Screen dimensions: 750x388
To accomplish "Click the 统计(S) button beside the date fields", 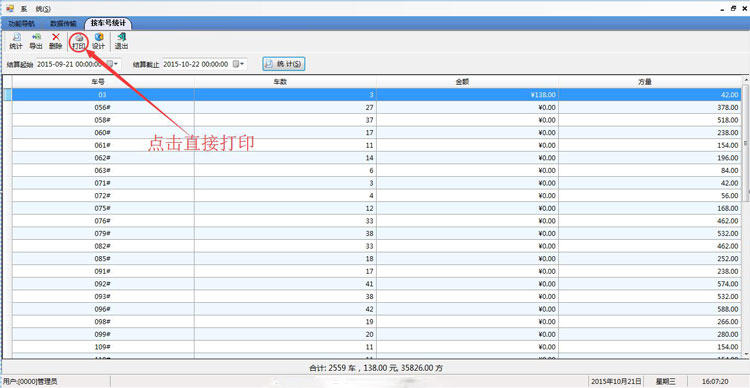I will [x=284, y=64].
